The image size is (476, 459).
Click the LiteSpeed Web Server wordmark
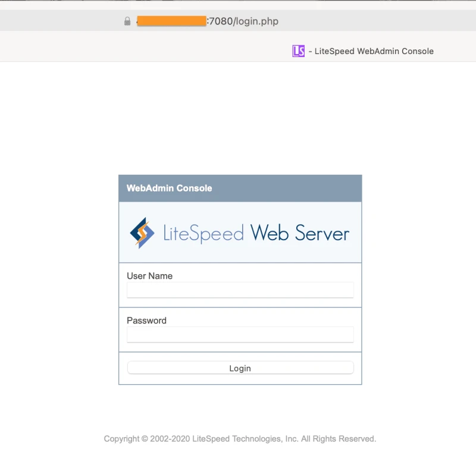tap(256, 233)
